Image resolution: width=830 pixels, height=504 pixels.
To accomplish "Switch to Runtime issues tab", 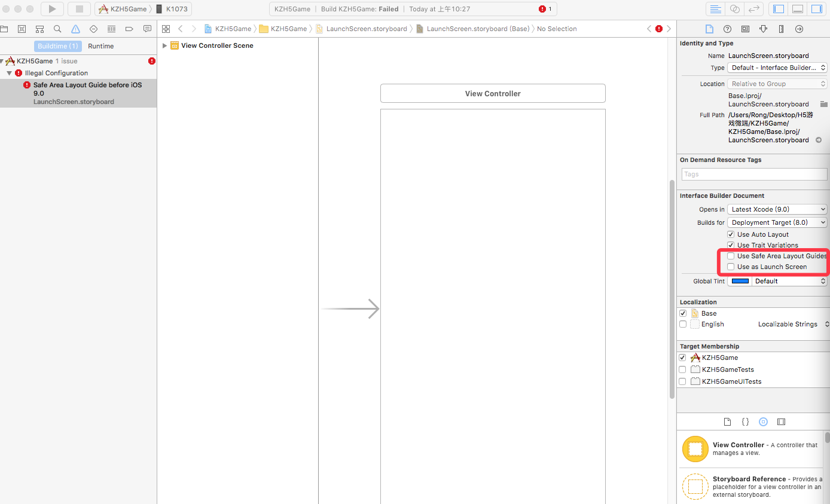I will tap(100, 46).
